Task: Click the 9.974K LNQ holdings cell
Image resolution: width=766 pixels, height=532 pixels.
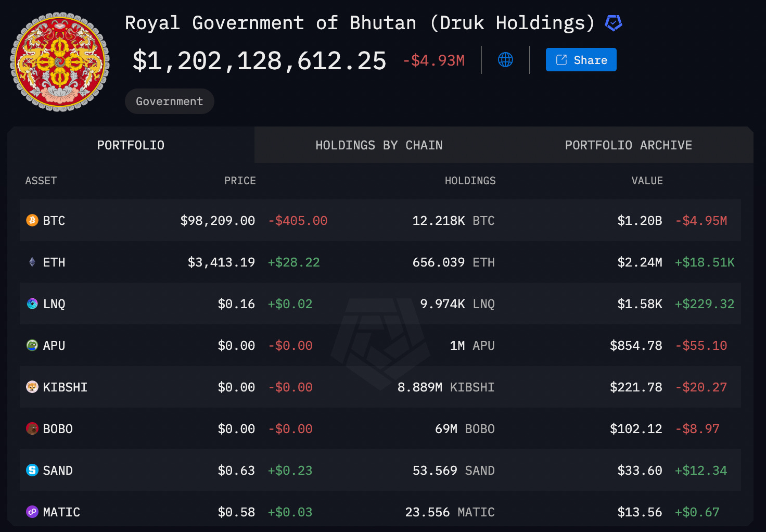Action: pos(457,304)
